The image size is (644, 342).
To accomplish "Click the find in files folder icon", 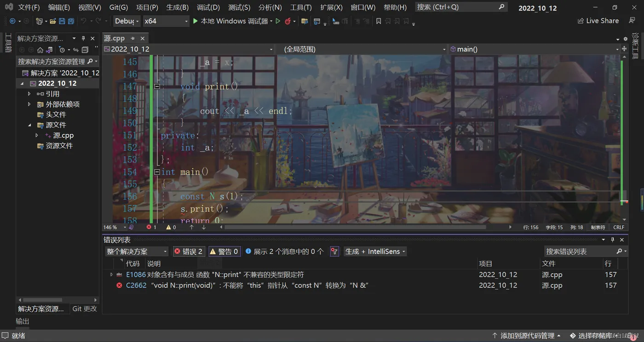I will tap(304, 21).
